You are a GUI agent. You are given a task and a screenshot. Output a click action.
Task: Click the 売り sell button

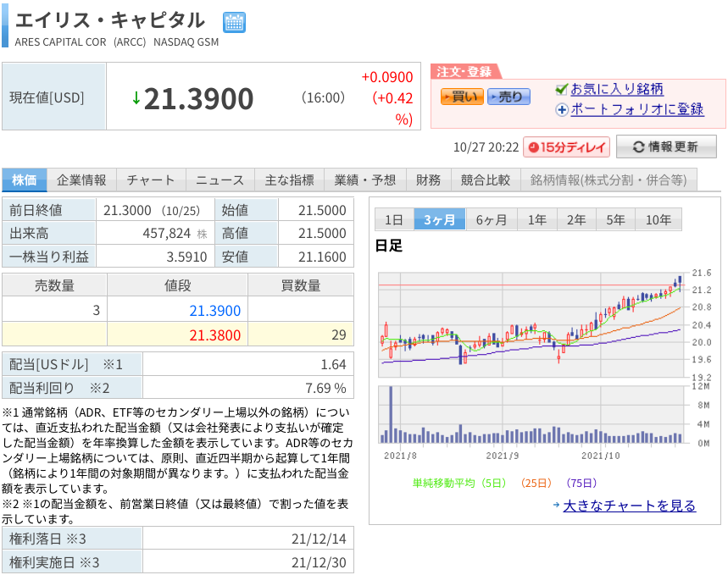508,97
